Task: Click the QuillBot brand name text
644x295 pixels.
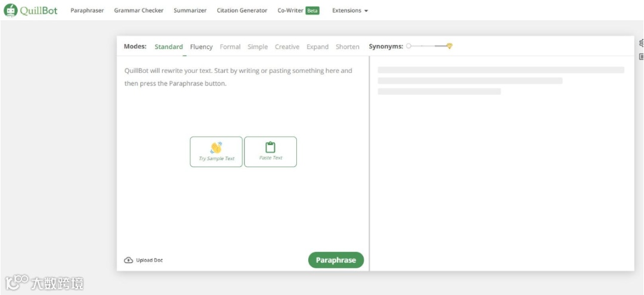Action: pos(39,11)
